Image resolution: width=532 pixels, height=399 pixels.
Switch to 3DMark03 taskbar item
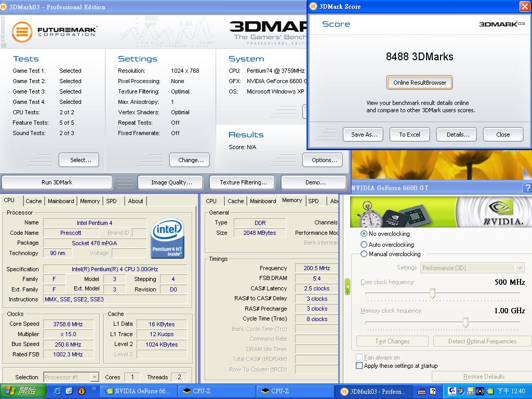374,391
